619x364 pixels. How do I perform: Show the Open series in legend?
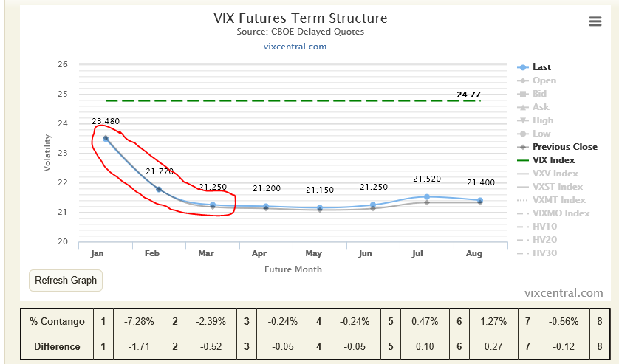click(544, 80)
